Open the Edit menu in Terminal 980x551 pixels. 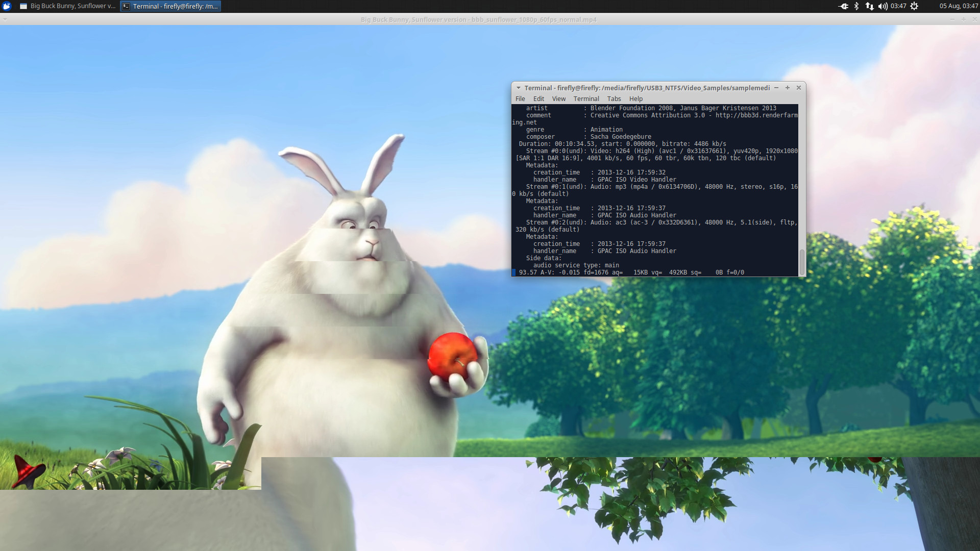(538, 99)
